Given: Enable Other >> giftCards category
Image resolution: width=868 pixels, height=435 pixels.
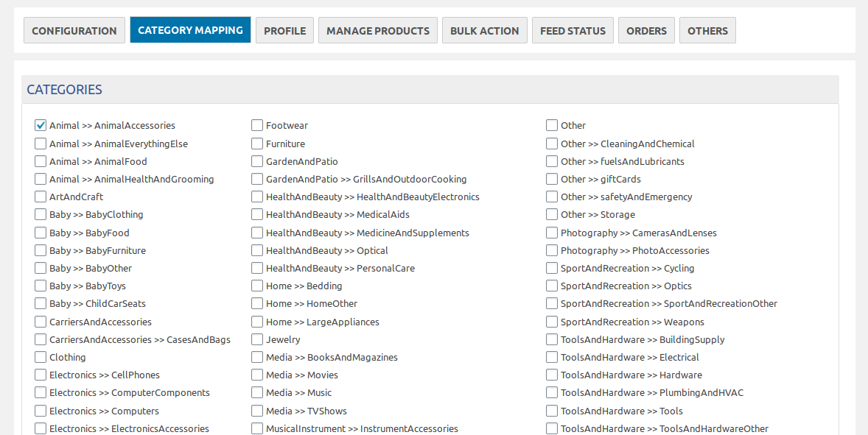Looking at the screenshot, I should [x=551, y=179].
